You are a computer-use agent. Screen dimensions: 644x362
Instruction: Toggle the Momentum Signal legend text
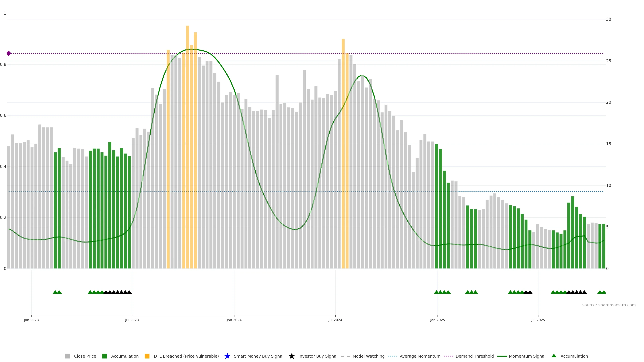527,356
